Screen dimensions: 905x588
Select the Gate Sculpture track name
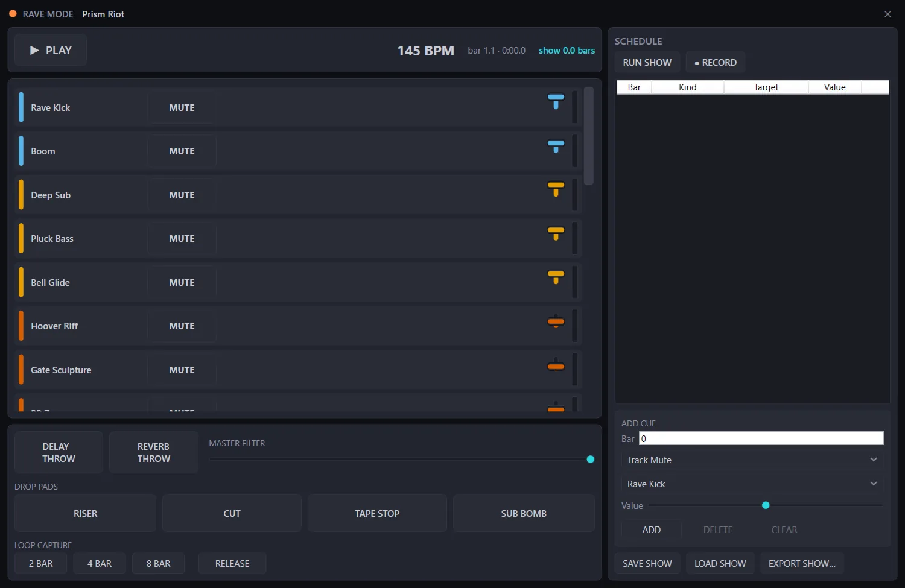61,370
